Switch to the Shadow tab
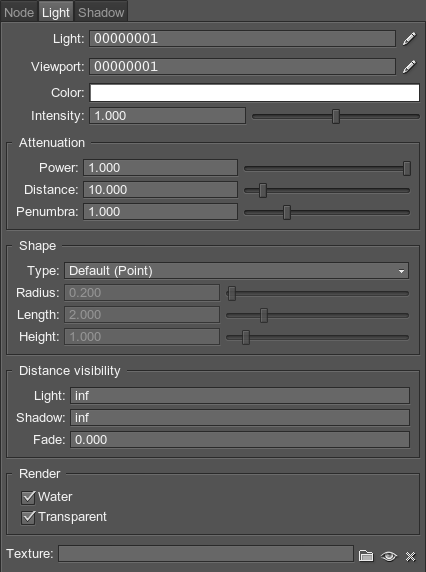This screenshot has width=426, height=572. pos(101,12)
